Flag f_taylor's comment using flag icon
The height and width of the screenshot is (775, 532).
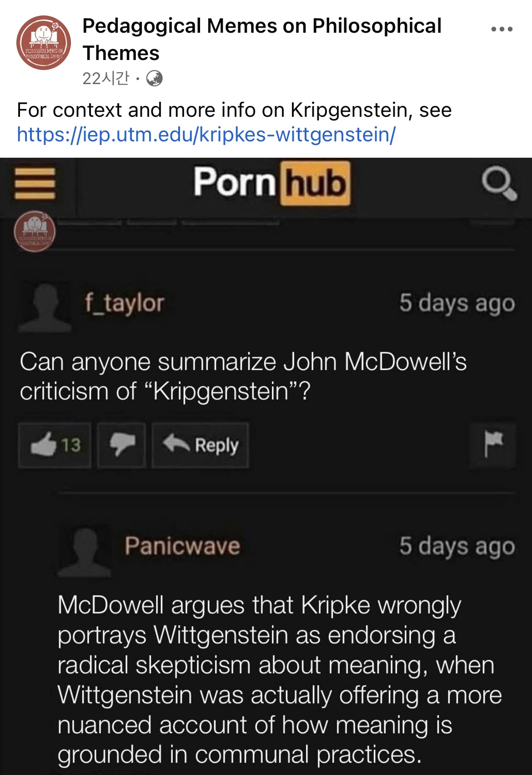coord(493,445)
